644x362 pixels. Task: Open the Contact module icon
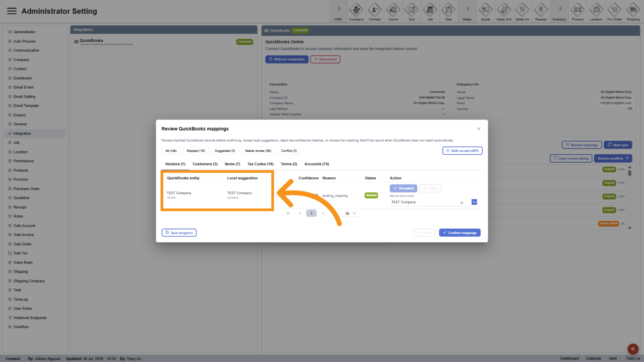coord(375,11)
